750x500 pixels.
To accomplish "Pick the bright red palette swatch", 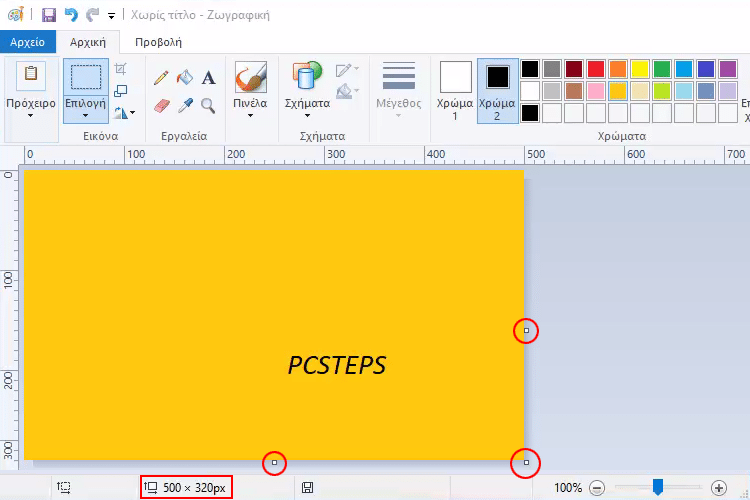I will (596, 69).
